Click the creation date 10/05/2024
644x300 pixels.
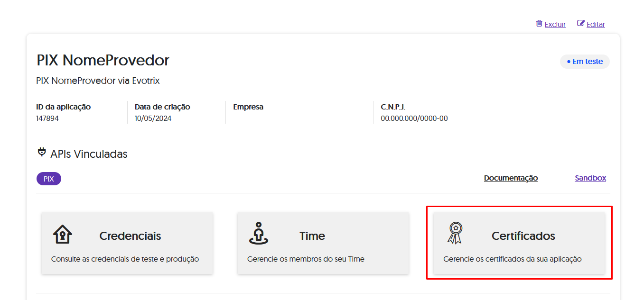pos(153,118)
